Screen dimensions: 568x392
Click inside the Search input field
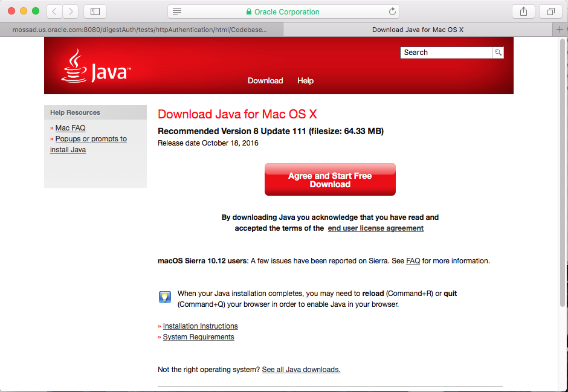[x=446, y=53]
